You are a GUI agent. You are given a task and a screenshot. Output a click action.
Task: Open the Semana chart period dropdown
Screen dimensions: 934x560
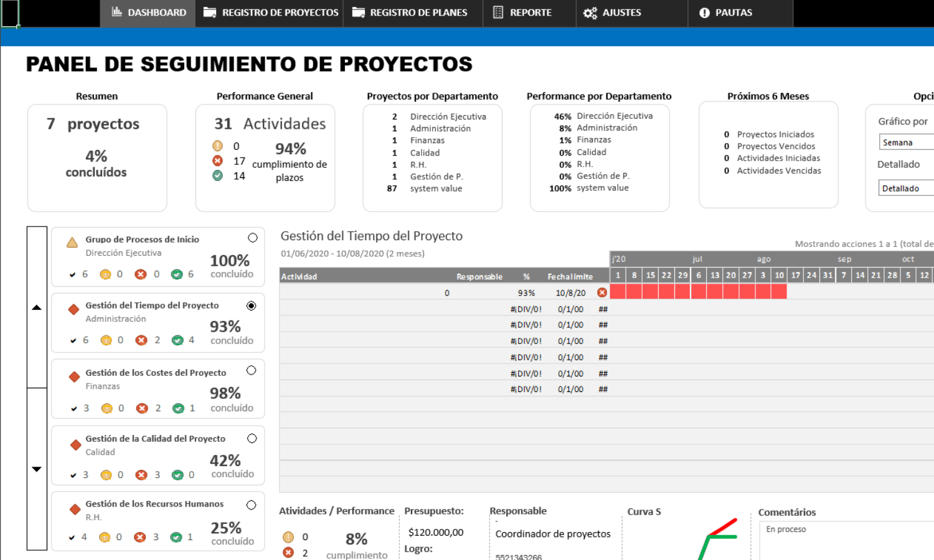[907, 142]
